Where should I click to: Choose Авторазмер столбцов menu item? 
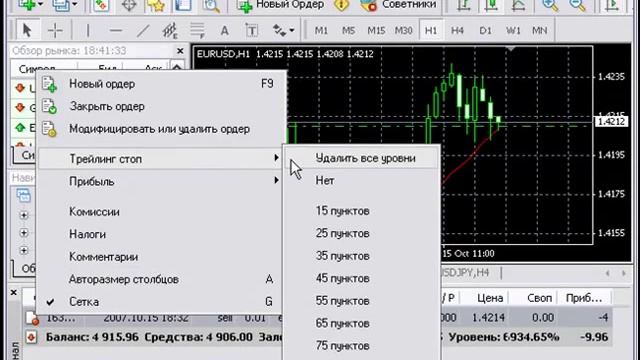coord(159,279)
